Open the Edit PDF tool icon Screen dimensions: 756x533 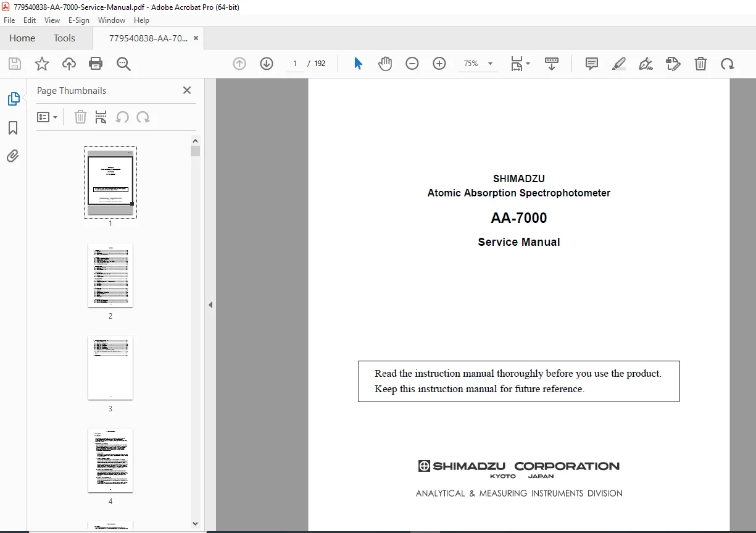(x=673, y=64)
